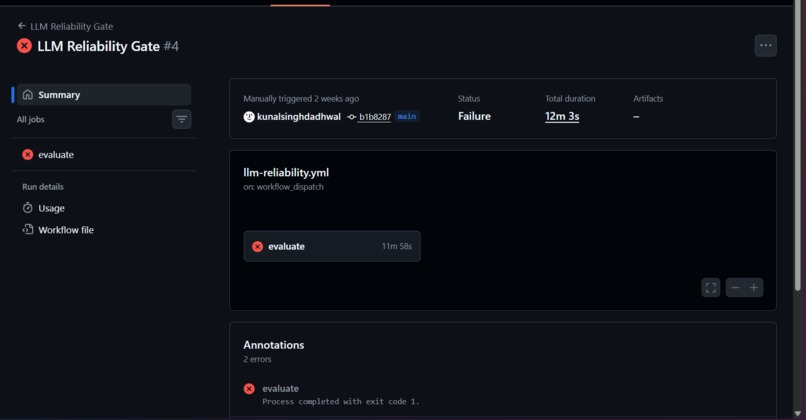Image resolution: width=806 pixels, height=420 pixels.
Task: Open commit b1b8287
Action: (375, 117)
